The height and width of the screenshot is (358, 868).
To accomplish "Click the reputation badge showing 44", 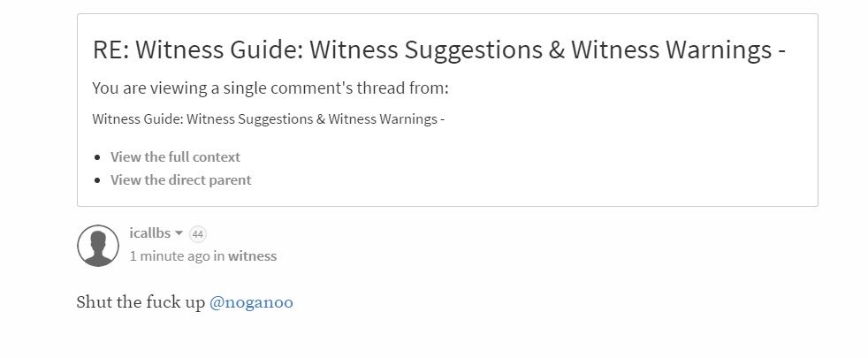I will [198, 234].
